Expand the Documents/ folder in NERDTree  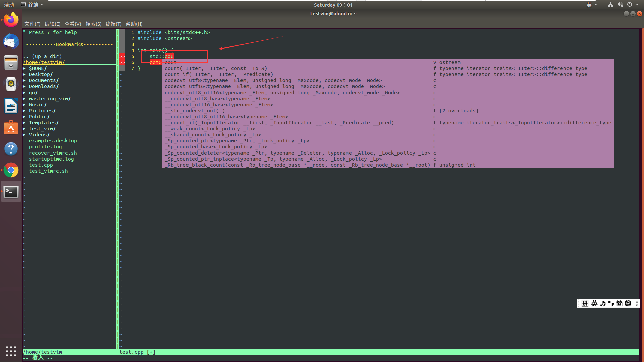click(44, 80)
